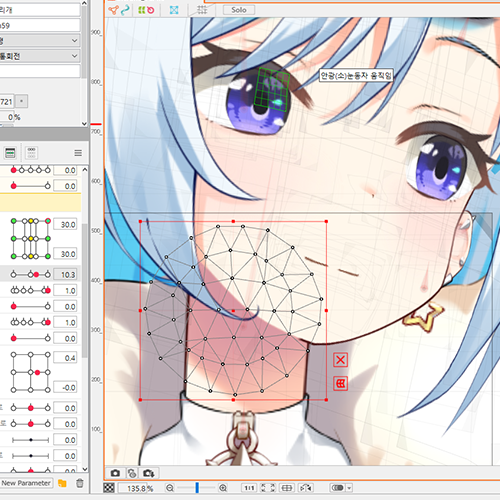500x500 pixels.
Task: Click the blue mesh edit icon
Action: pyautogui.click(x=174, y=10)
